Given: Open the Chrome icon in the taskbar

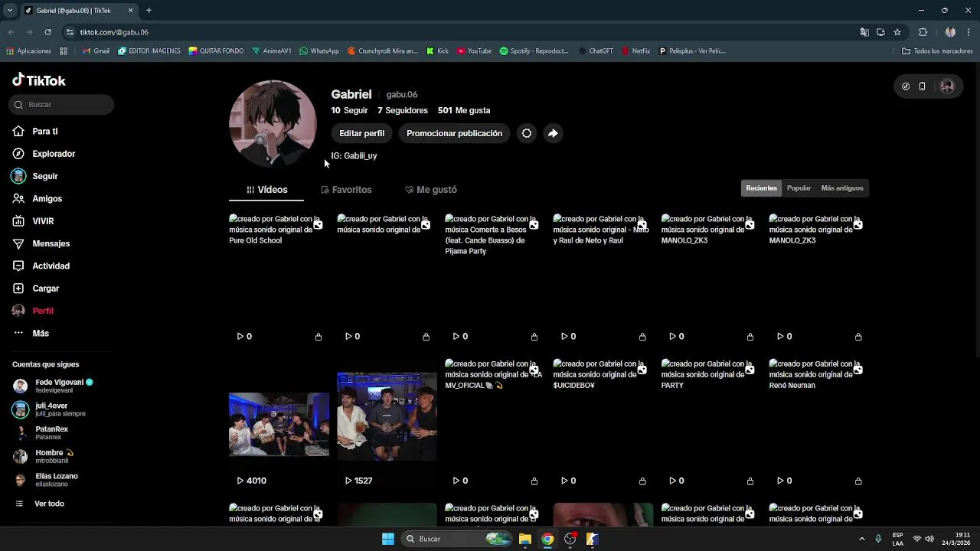Looking at the screenshot, I should [547, 539].
